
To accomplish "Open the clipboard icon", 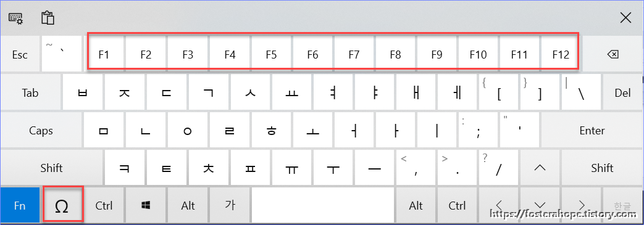I will pyautogui.click(x=48, y=18).
